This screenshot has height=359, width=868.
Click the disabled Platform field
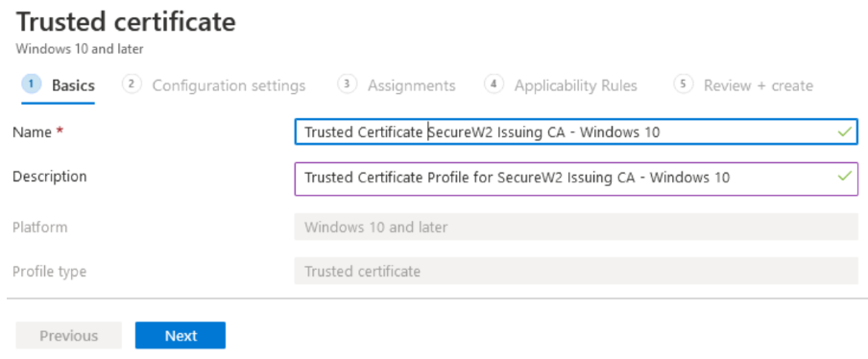(576, 227)
